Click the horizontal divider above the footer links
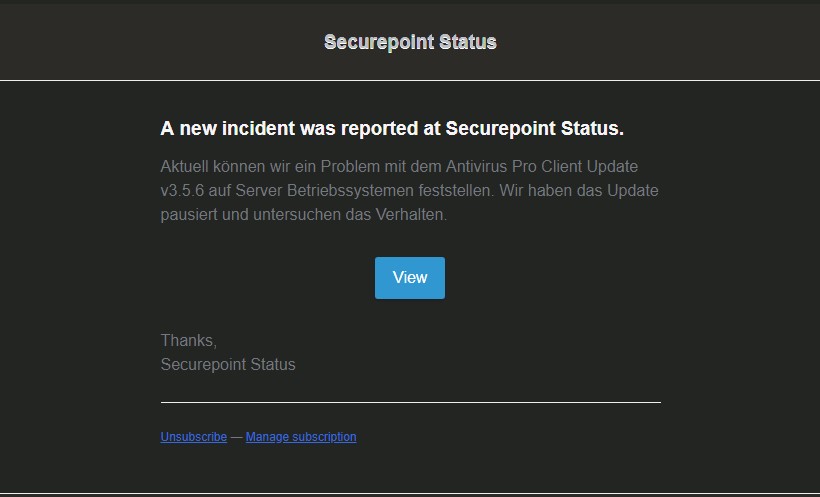The height and width of the screenshot is (497, 820). (x=410, y=402)
